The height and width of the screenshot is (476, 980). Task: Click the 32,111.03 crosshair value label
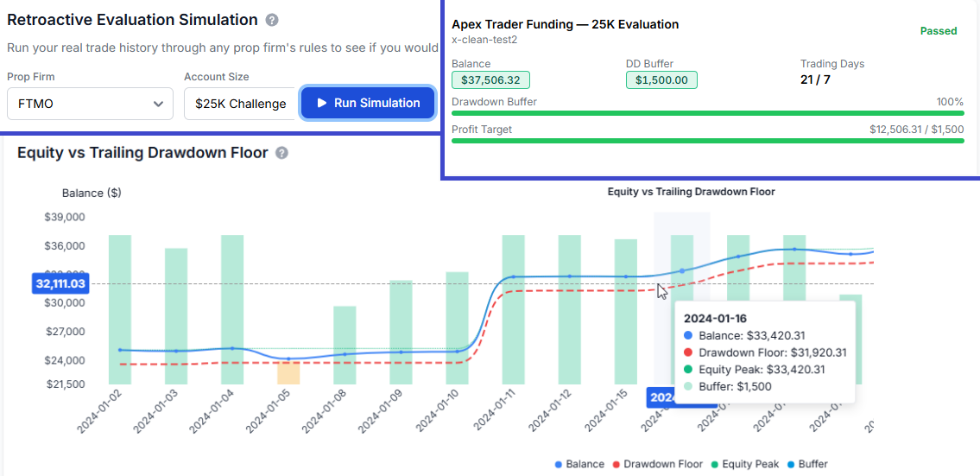pos(60,284)
